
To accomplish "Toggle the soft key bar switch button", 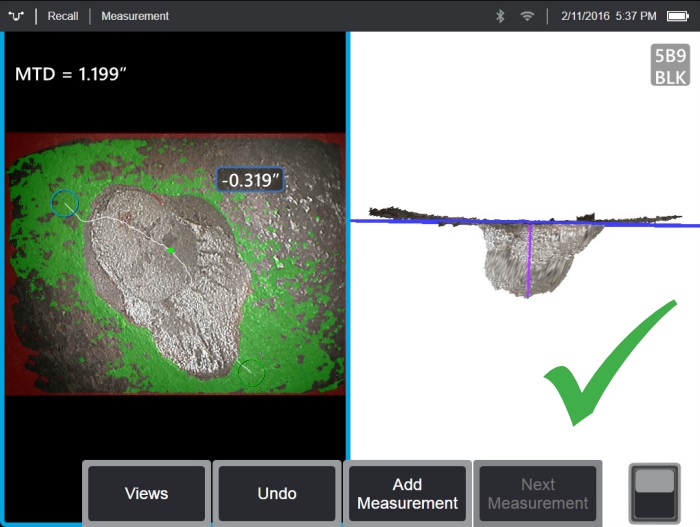I will tap(654, 493).
